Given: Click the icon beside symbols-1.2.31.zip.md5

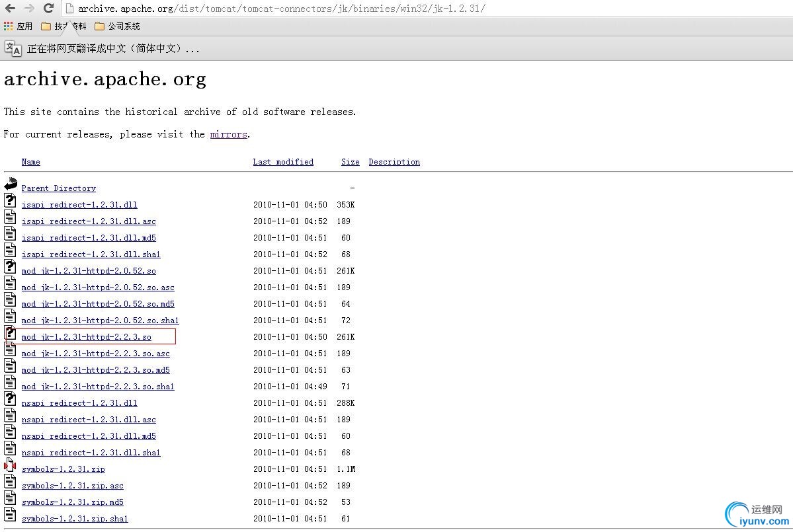Looking at the screenshot, I should (x=10, y=498).
